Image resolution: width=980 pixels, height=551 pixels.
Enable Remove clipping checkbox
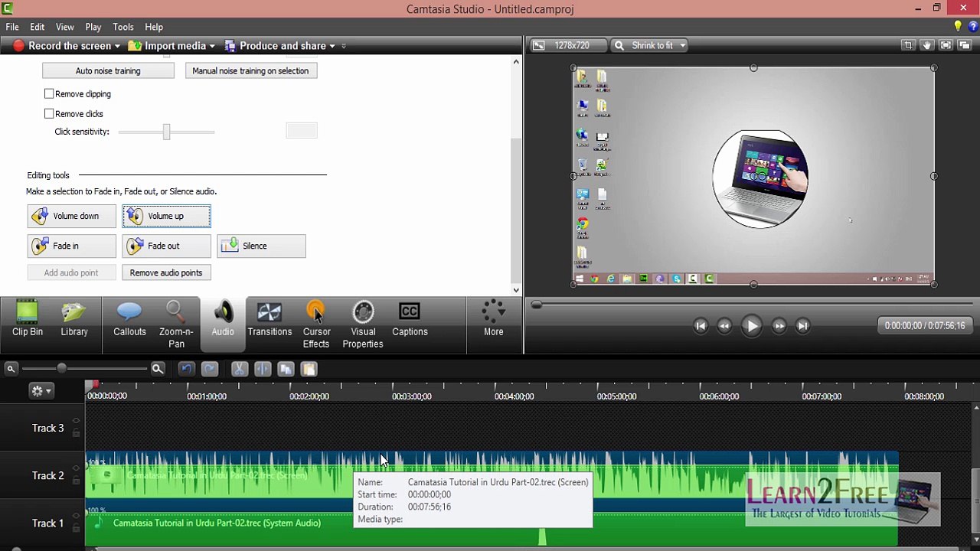click(49, 94)
